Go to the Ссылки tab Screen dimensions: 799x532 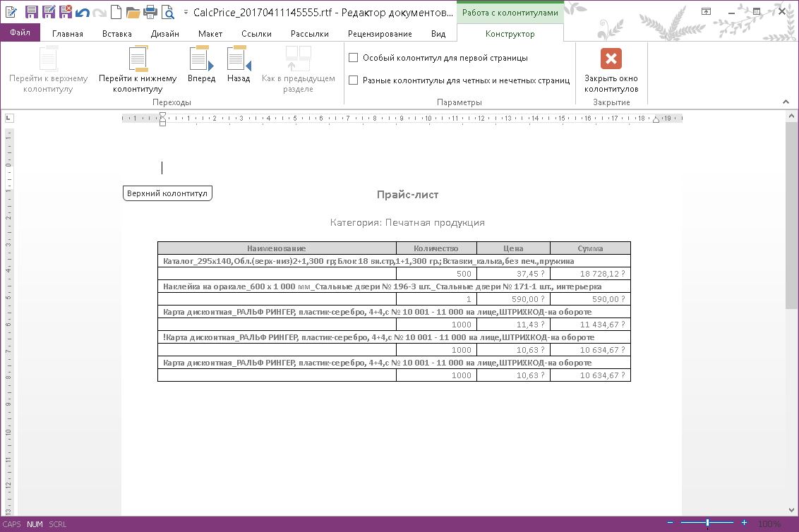coord(256,34)
